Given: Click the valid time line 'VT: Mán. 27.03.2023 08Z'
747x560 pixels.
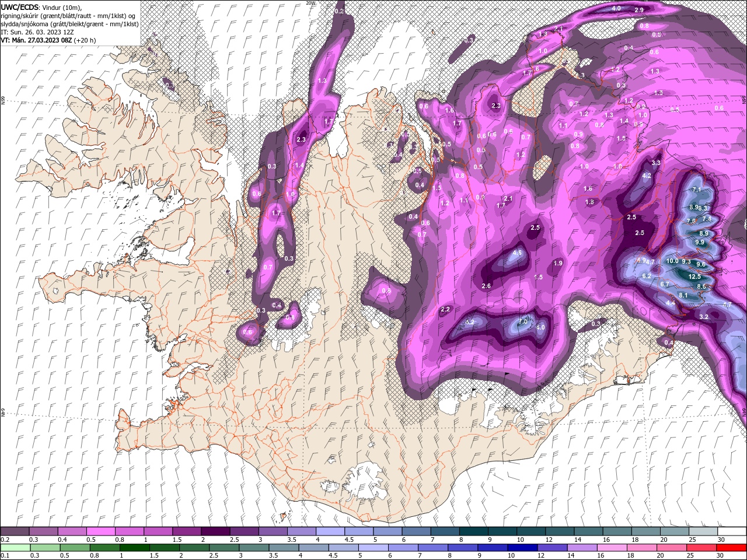Looking at the screenshot, I should (36, 40).
